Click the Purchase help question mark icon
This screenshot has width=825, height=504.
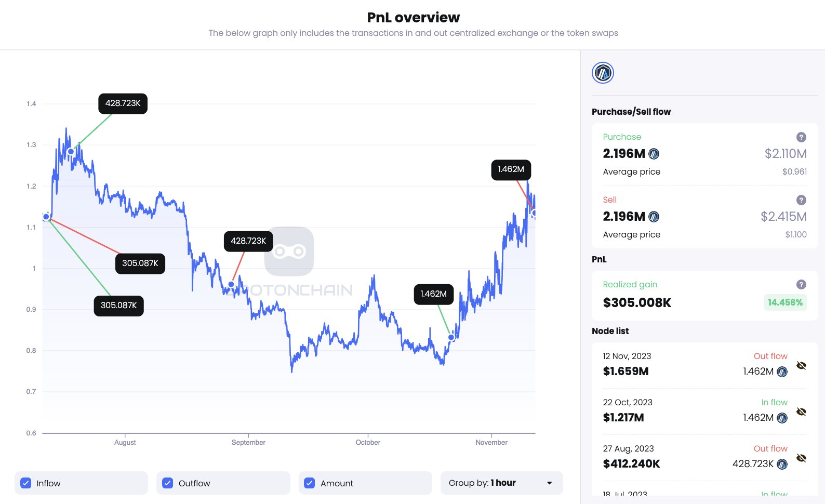(801, 137)
